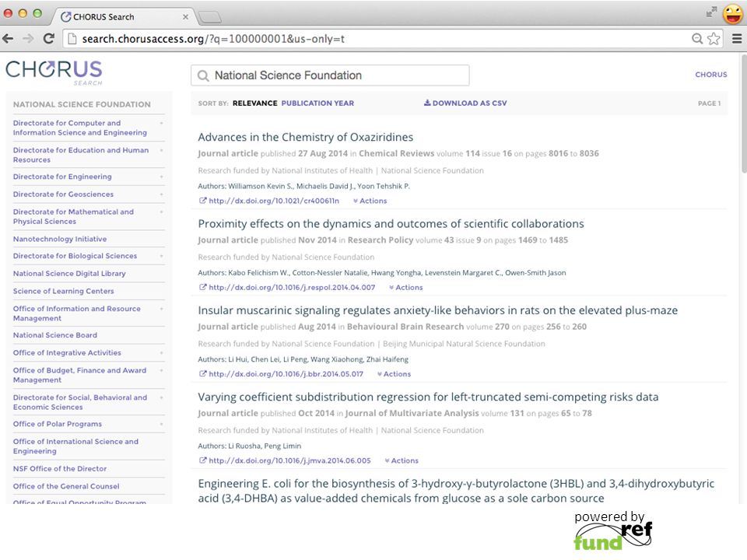
Task: Select Directorate for Social, Behavioral and Economic Sciences
Action: coord(80,402)
